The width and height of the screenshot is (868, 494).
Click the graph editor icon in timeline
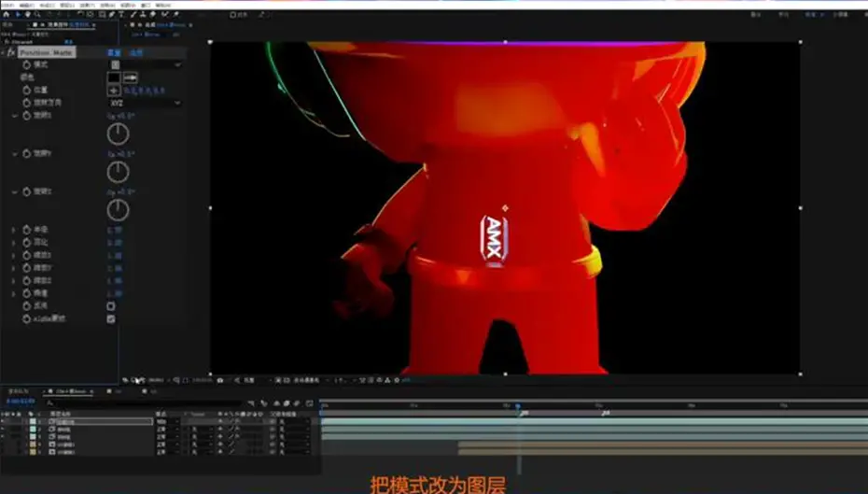click(310, 403)
